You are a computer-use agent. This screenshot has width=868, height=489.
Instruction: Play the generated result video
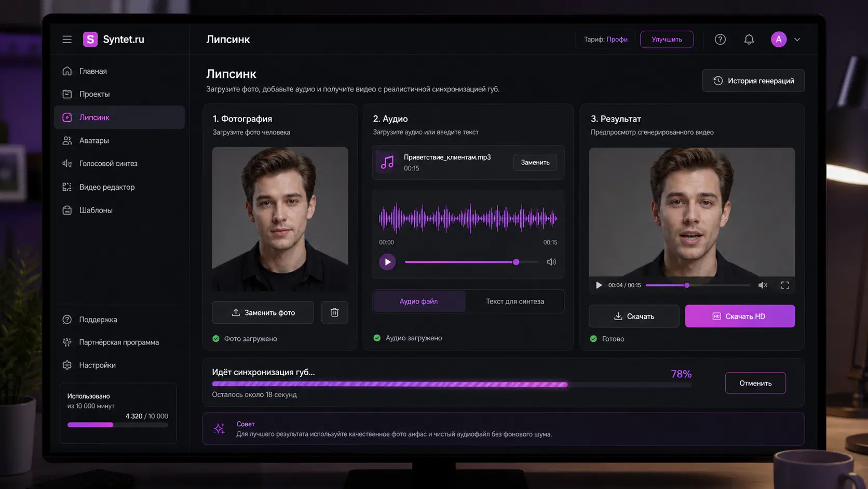[599, 285]
